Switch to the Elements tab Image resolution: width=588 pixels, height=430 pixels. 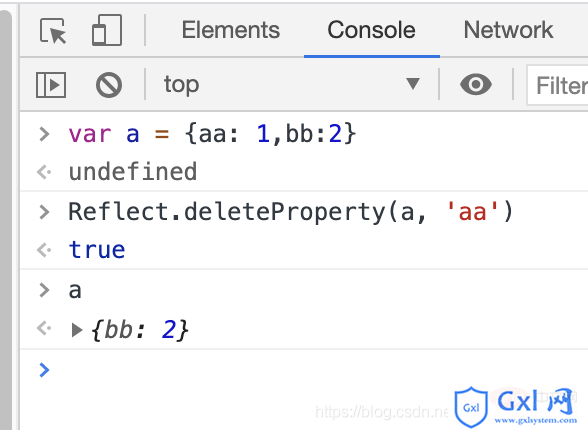231,30
